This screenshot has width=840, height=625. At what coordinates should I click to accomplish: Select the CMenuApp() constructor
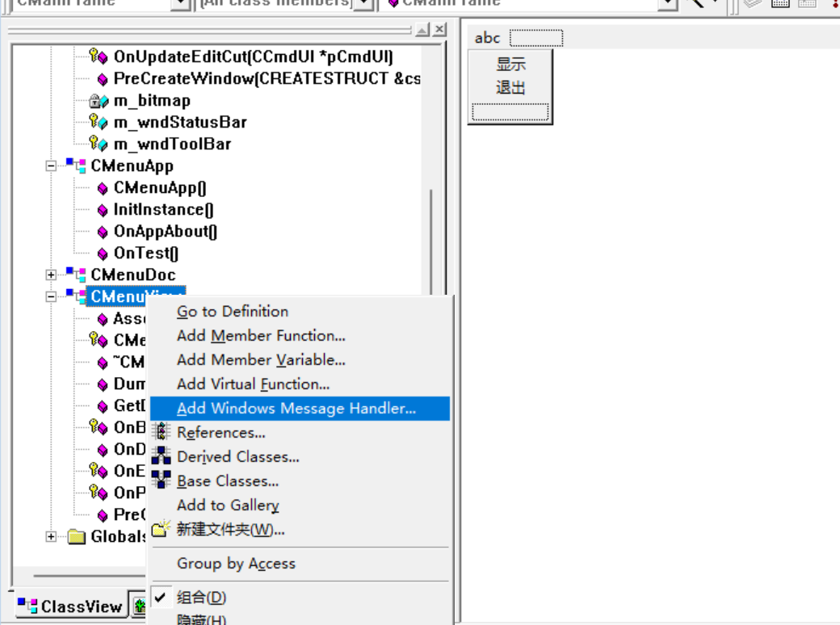point(160,188)
